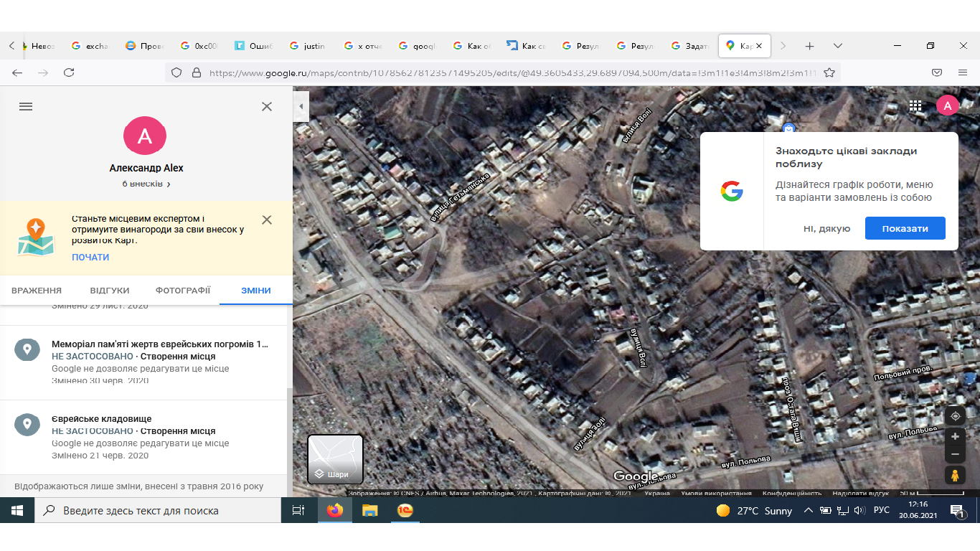980x551 pixels.
Task: Click the Україна footer link
Action: (x=657, y=494)
